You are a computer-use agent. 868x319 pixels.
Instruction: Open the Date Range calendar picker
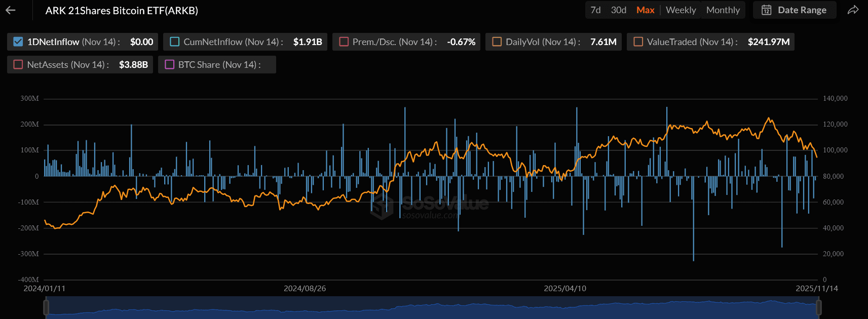pyautogui.click(x=794, y=10)
